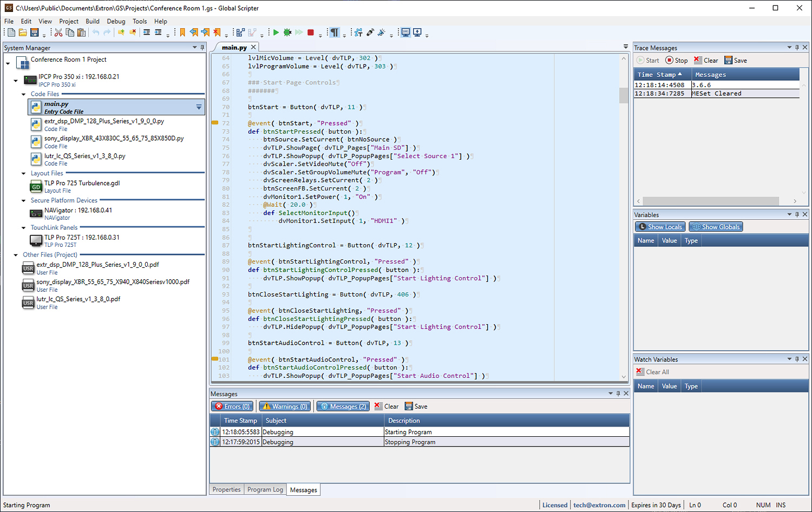
Task: Click the Undo arrow toolbar icon
Action: [96, 32]
